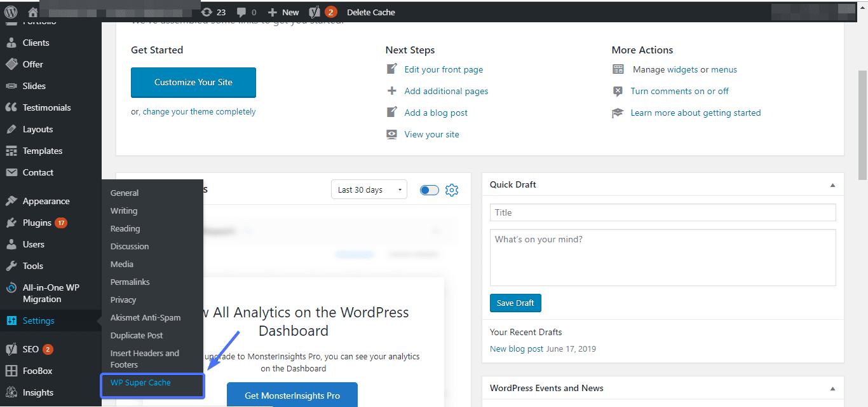
Task: Click the Tools wrench icon
Action: point(11,266)
